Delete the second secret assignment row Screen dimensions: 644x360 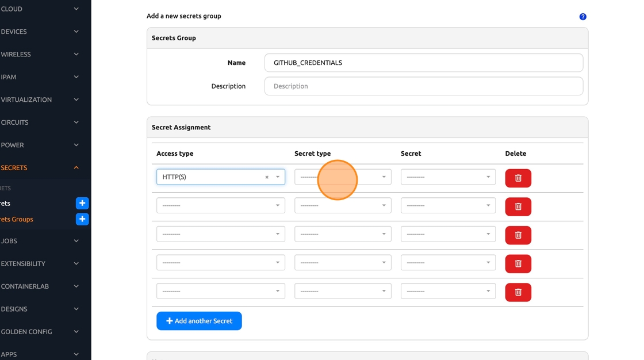517,206
